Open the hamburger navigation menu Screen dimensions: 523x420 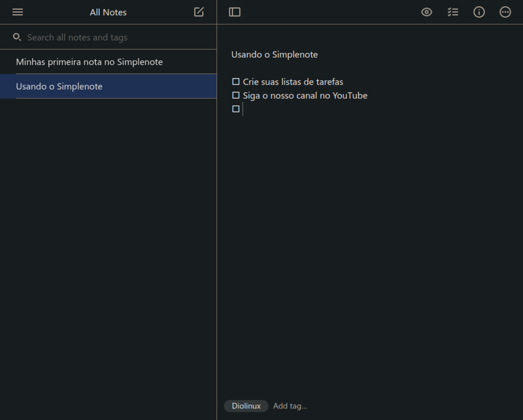(18, 12)
